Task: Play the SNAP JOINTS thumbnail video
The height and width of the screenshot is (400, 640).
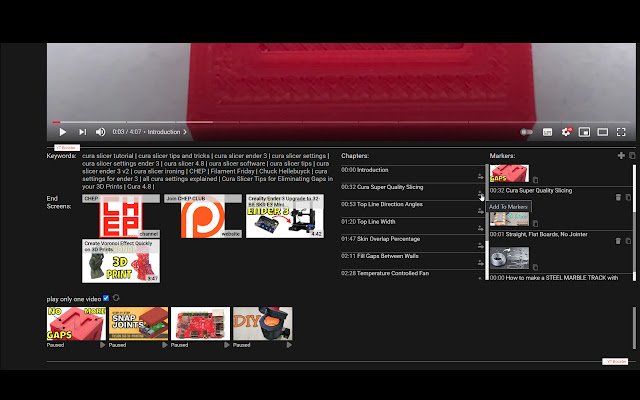Action: point(164,345)
